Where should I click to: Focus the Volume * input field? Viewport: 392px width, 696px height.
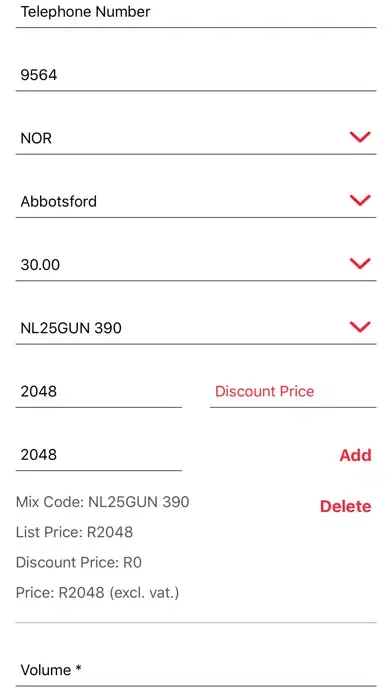[x=196, y=671]
